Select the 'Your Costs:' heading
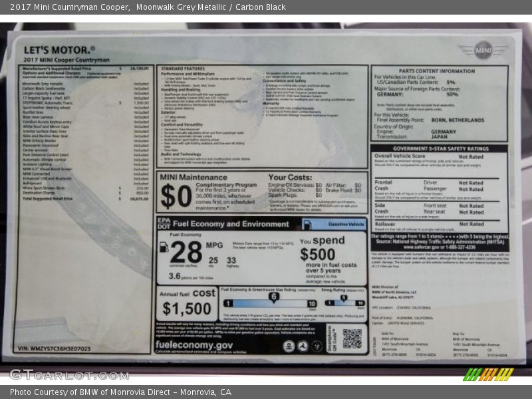Screen dimensions: 532x399 [290, 178]
